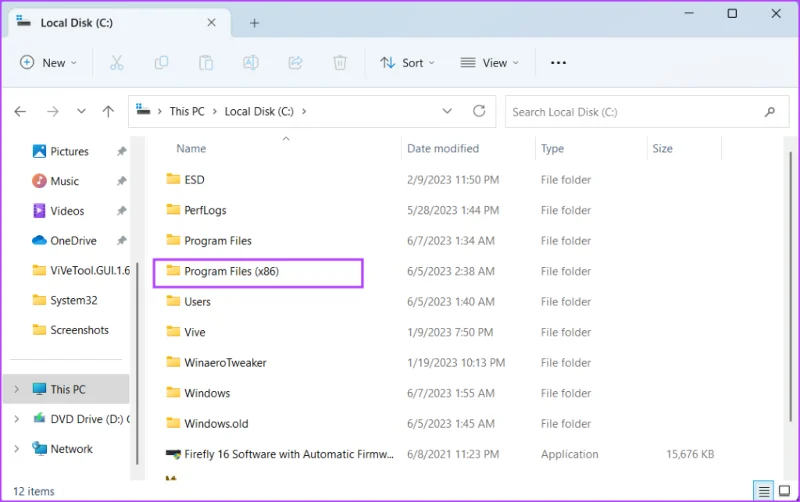Image resolution: width=800 pixels, height=502 pixels.
Task: Sort by the Name column header
Action: click(x=191, y=148)
